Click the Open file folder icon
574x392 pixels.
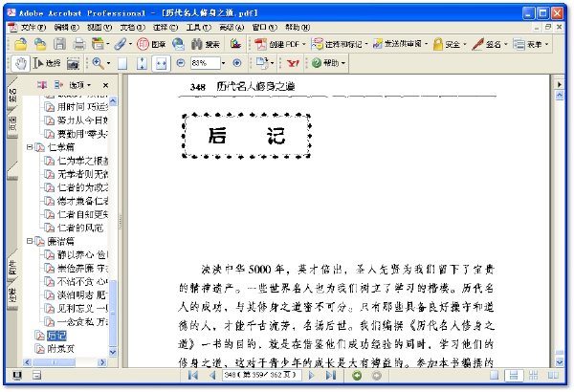point(20,44)
